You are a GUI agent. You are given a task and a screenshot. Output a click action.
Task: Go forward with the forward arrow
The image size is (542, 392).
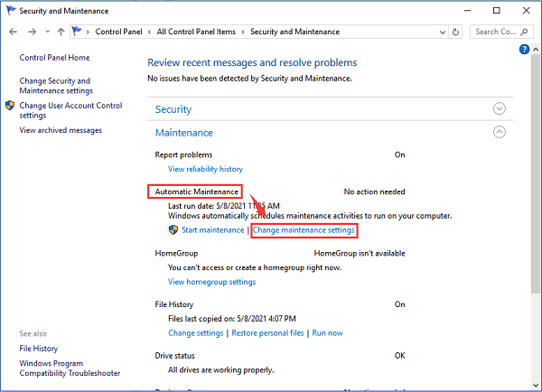33,32
